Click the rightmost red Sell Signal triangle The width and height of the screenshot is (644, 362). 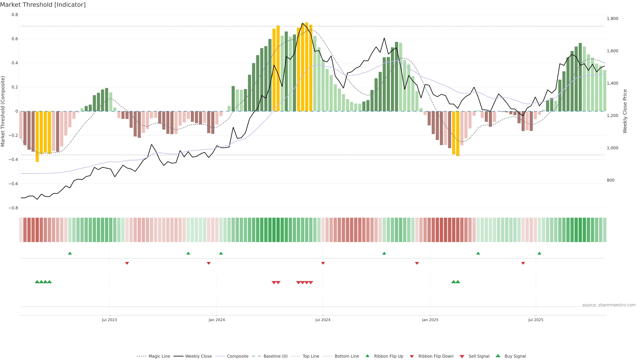[311, 283]
